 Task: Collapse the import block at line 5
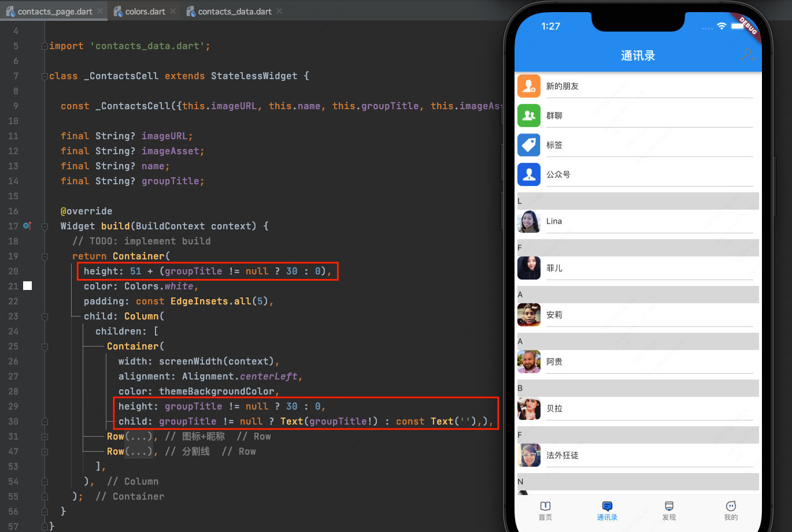(x=45, y=46)
